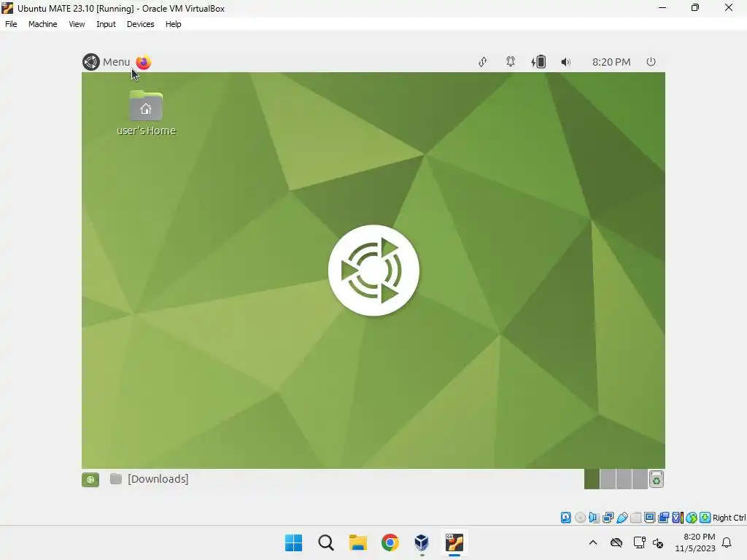
Task: Open the power session menu icon
Action: point(651,61)
